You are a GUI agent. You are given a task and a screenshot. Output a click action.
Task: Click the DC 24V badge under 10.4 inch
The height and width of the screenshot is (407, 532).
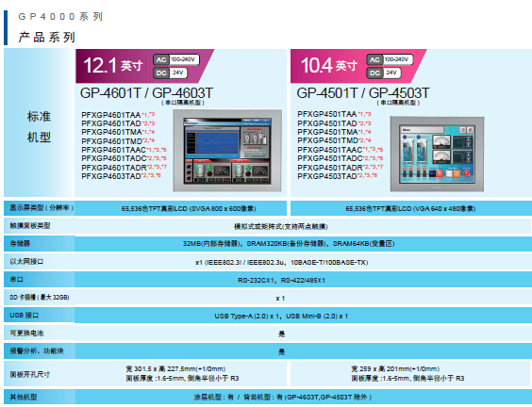click(384, 73)
